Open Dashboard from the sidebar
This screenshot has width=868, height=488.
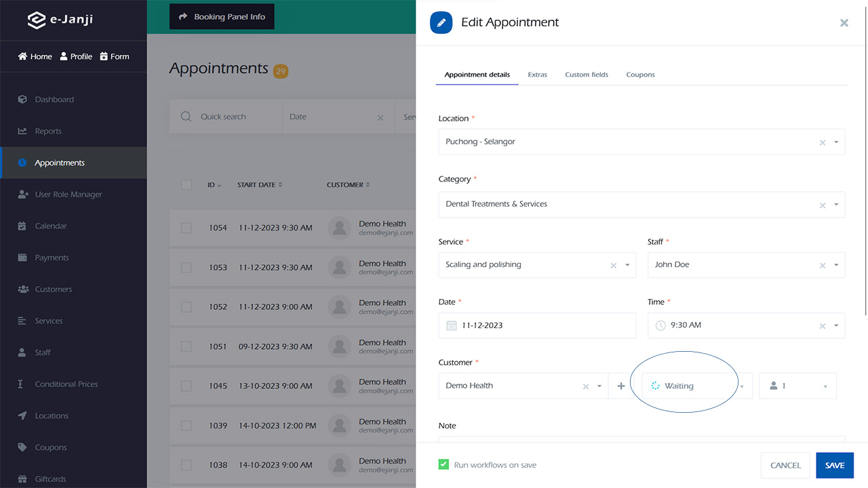pyautogui.click(x=54, y=100)
